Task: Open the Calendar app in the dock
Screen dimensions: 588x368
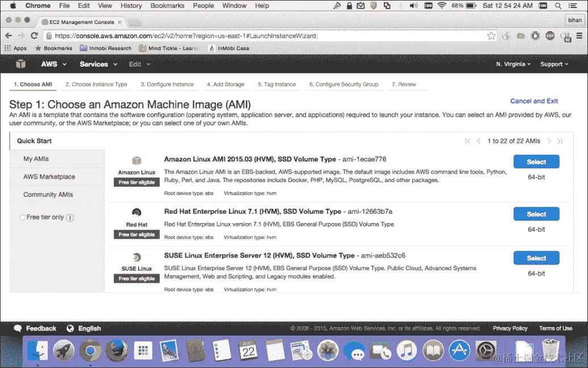Action: click(249, 351)
